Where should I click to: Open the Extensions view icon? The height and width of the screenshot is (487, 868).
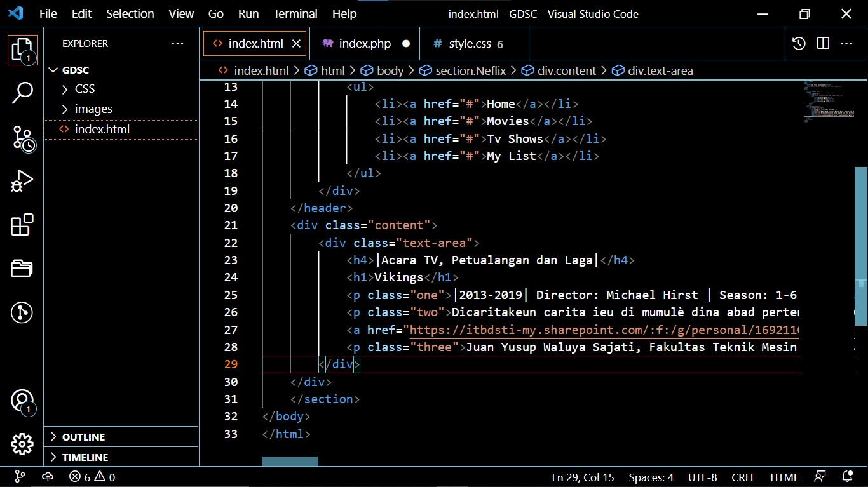tap(22, 225)
